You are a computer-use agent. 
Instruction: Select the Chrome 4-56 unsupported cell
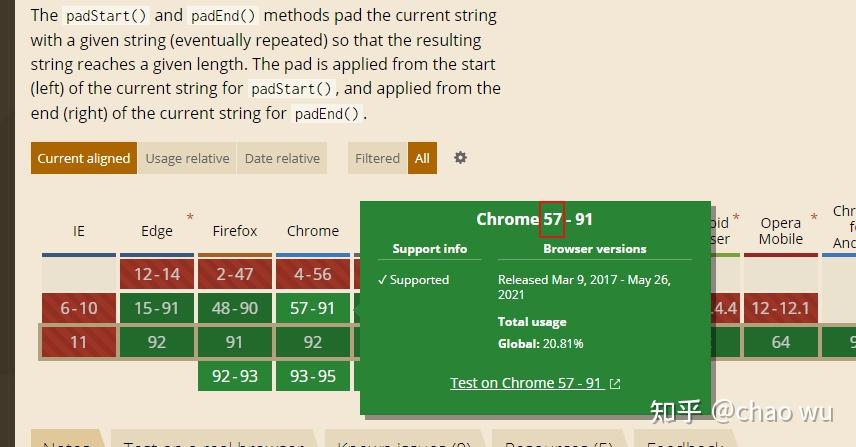click(x=313, y=274)
